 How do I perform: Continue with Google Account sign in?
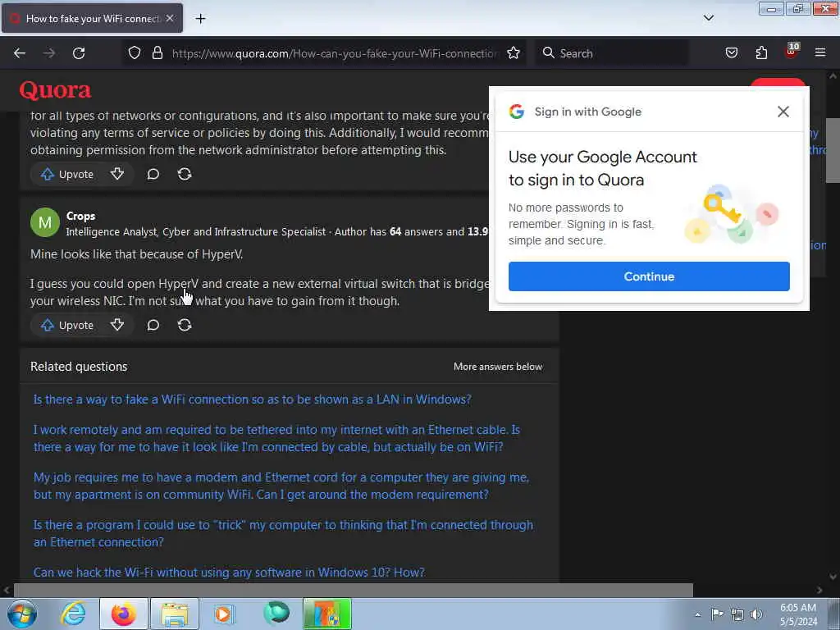coord(649,276)
